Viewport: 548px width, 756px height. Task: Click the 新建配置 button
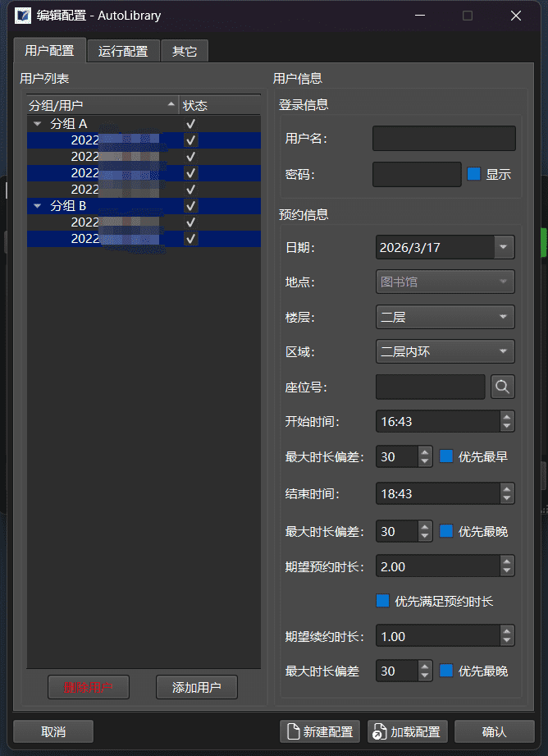pyautogui.click(x=320, y=731)
